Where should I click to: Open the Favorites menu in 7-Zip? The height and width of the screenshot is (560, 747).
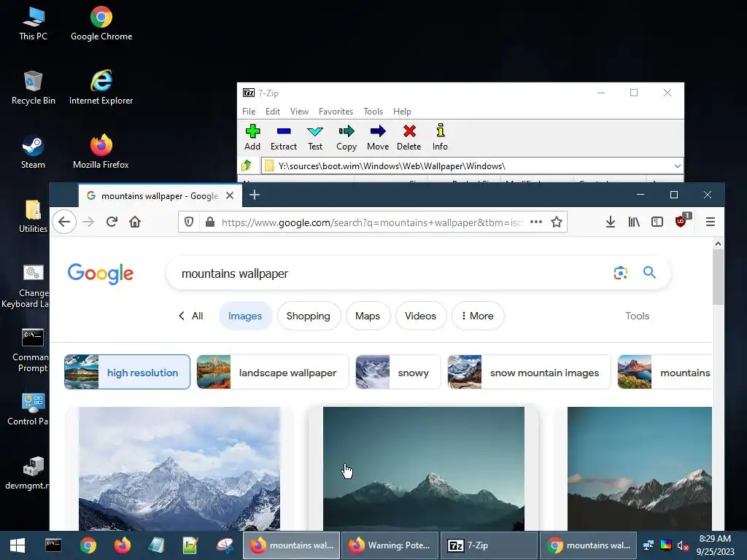[x=336, y=112]
